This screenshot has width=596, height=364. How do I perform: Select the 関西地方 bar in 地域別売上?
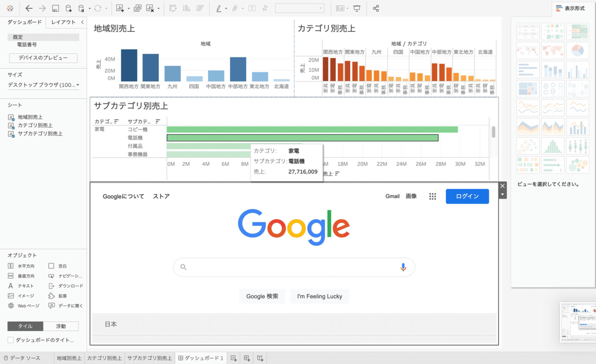coord(129,65)
